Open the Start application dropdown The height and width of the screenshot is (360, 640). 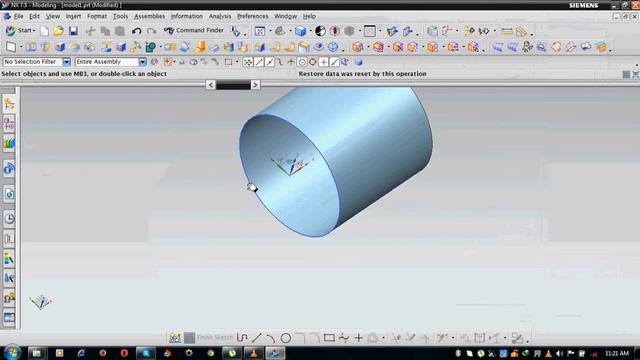point(20,31)
